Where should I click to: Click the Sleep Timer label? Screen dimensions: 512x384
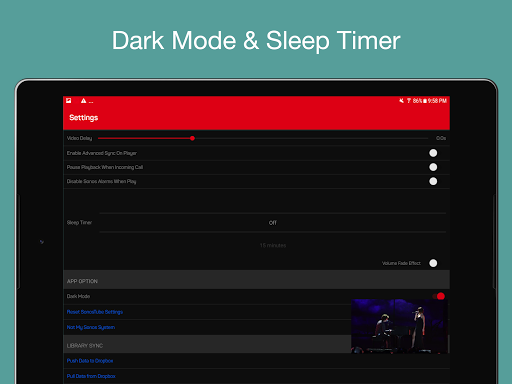point(79,222)
